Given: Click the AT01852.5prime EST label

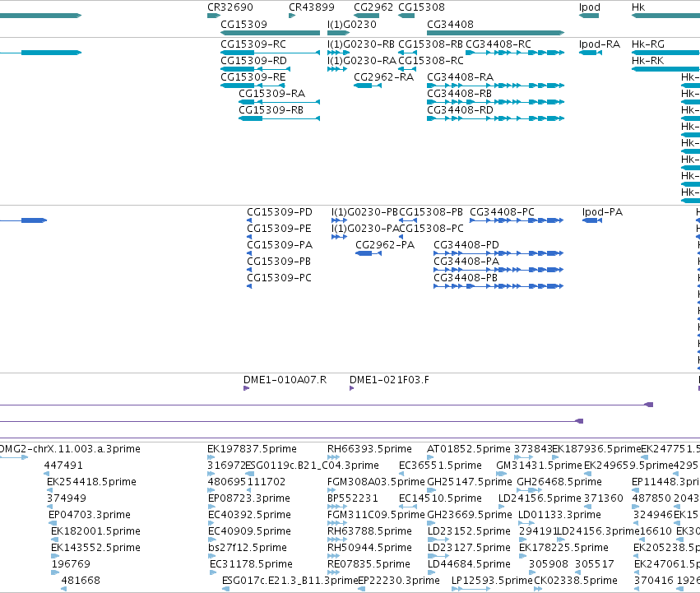Looking at the screenshot, I should pos(469,449).
